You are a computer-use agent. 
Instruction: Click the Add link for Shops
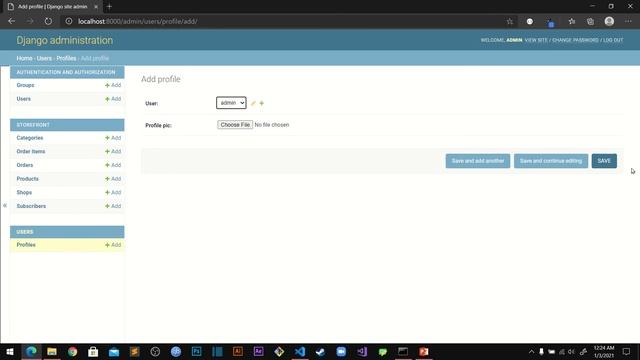[113, 192]
